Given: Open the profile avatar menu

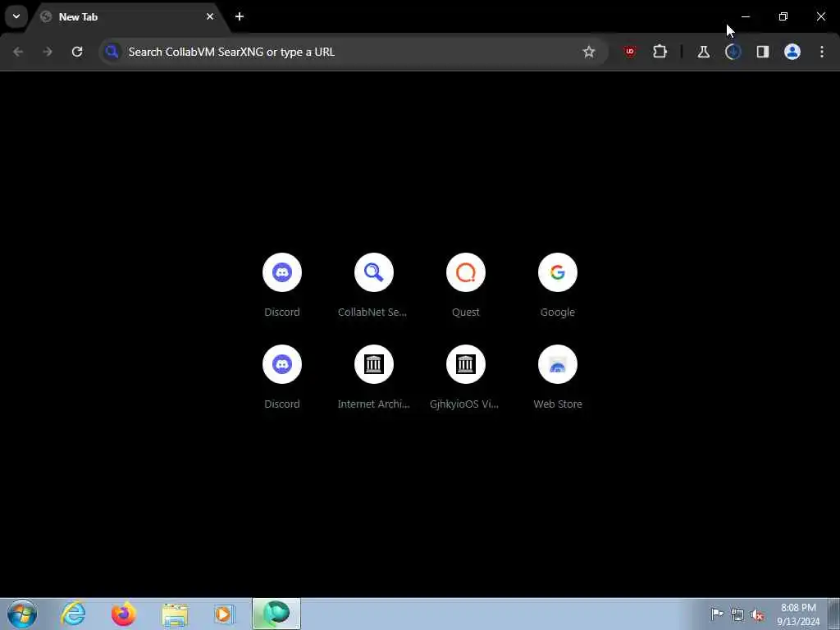Looking at the screenshot, I should tap(792, 52).
